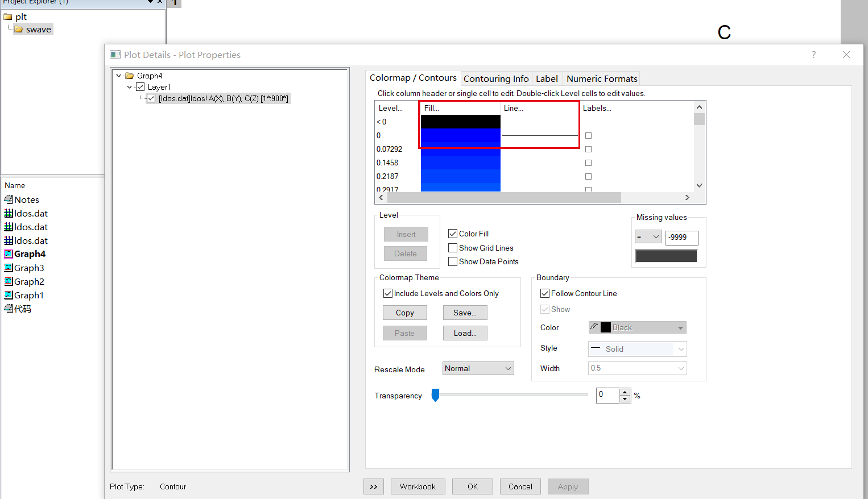Check the label box for level 0.1458
The height and width of the screenshot is (499, 868).
(x=588, y=163)
